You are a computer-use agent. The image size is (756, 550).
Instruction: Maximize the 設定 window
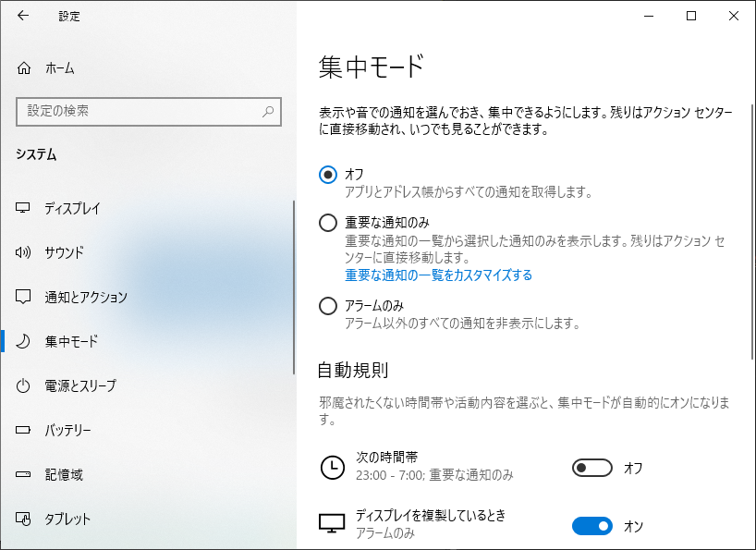[x=691, y=16]
